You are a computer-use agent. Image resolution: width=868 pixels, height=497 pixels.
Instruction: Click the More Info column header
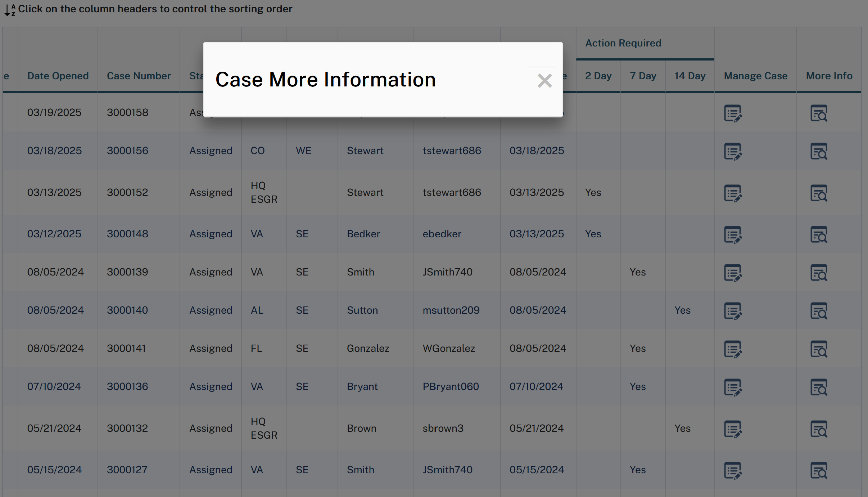(x=829, y=76)
